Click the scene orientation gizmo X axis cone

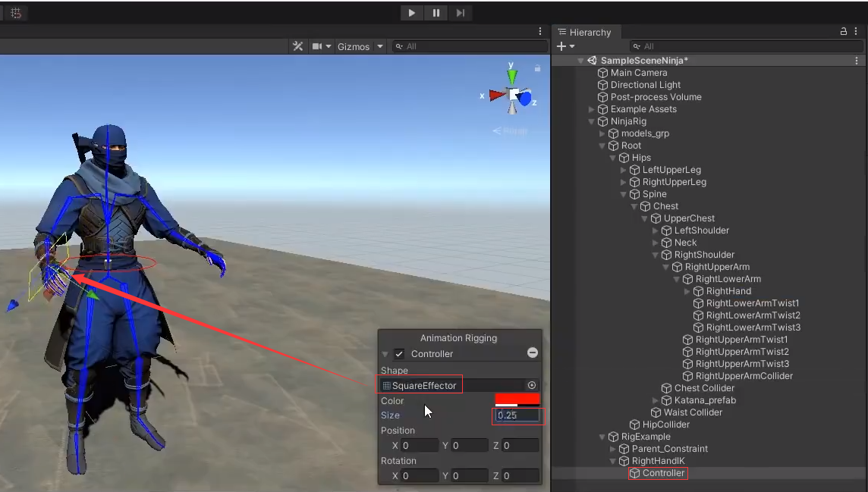[496, 95]
